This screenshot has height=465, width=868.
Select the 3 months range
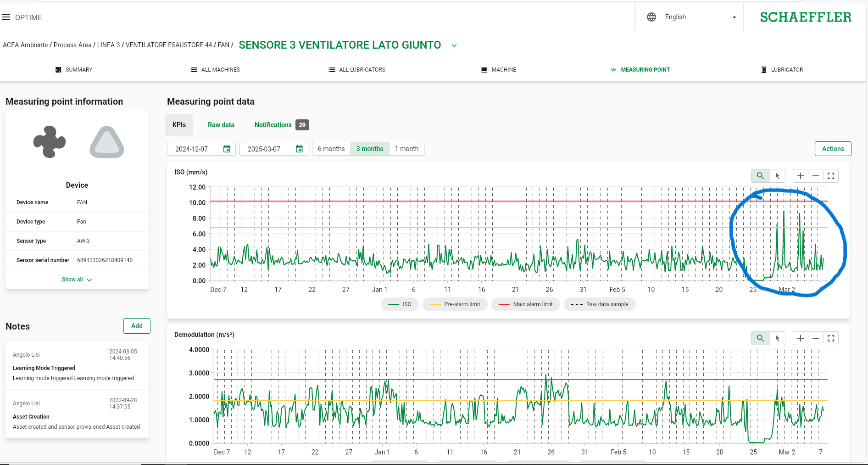coord(370,149)
